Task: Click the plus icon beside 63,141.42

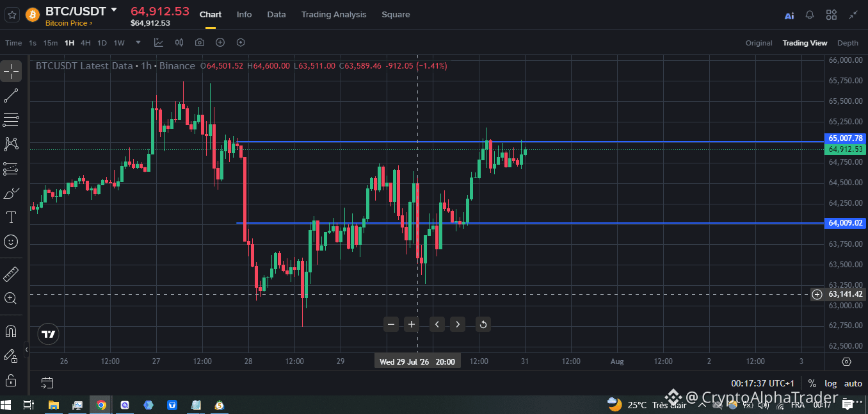Action: (x=817, y=294)
